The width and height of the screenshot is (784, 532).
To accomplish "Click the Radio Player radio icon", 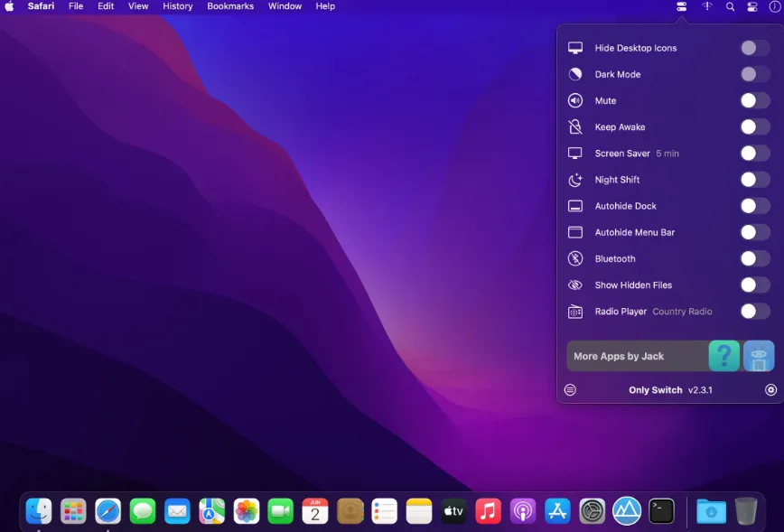I will pyautogui.click(x=575, y=312).
